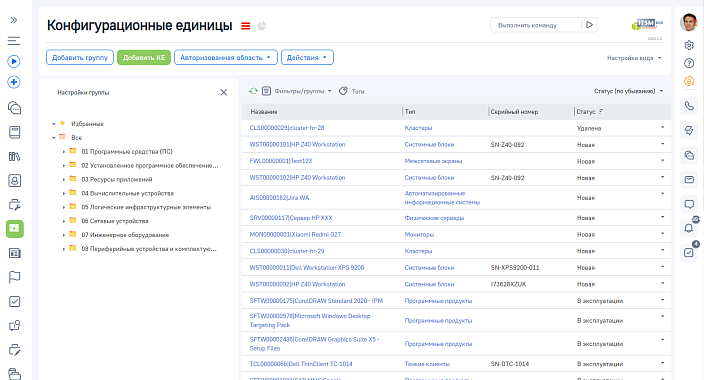Viewport: 704px width, 380px height.
Task: Open SRV00000117|Сервер HP XXX link
Action: click(x=291, y=218)
